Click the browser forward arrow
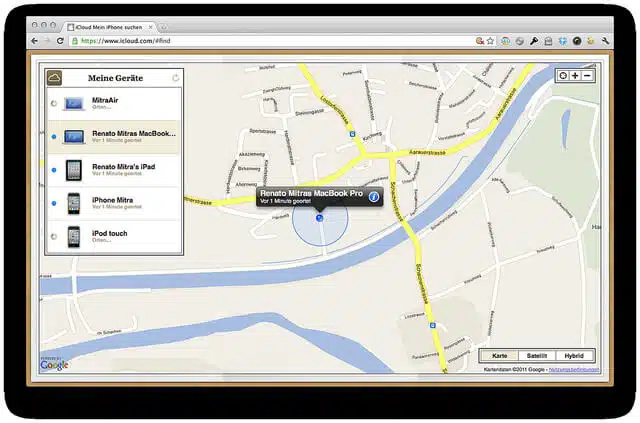This screenshot has height=423, width=640. click(x=47, y=41)
